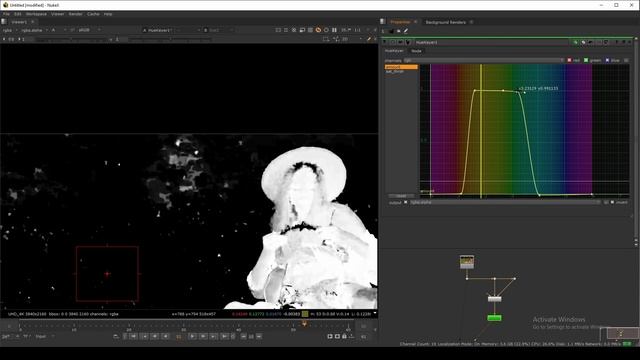The height and width of the screenshot is (360, 640).
Task: Click the yellow-green pixel color swatch in viewer status
Action: point(304,314)
